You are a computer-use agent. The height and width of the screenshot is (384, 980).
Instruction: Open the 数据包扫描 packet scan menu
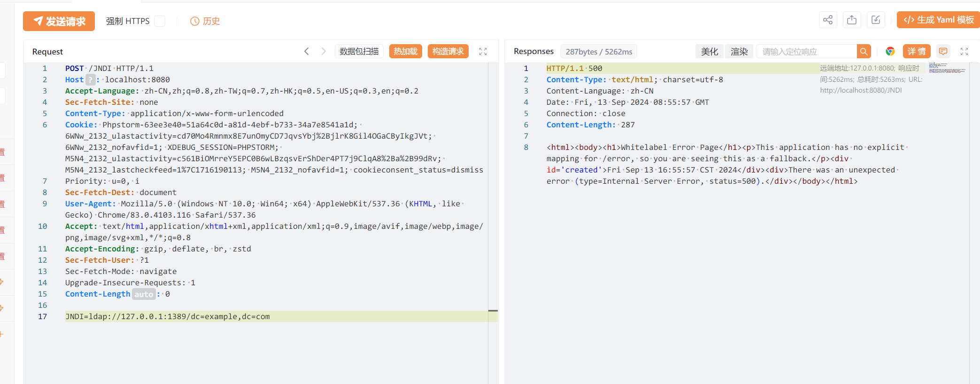click(x=359, y=51)
